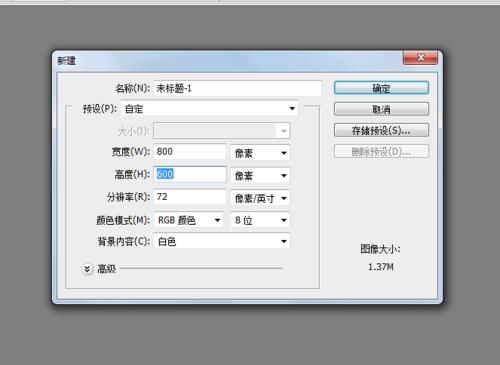This screenshot has width=500, height=365.
Task: Open height unit 像素 dropdown
Action: coord(260,175)
